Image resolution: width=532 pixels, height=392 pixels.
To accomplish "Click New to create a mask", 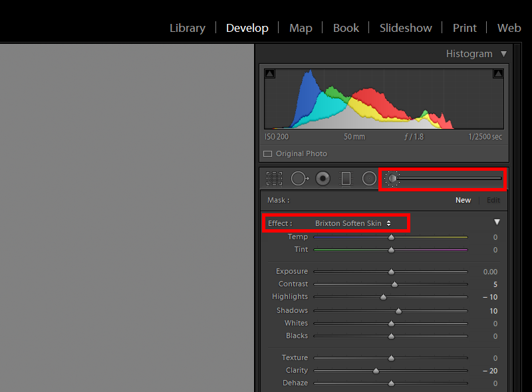I will tap(463, 200).
